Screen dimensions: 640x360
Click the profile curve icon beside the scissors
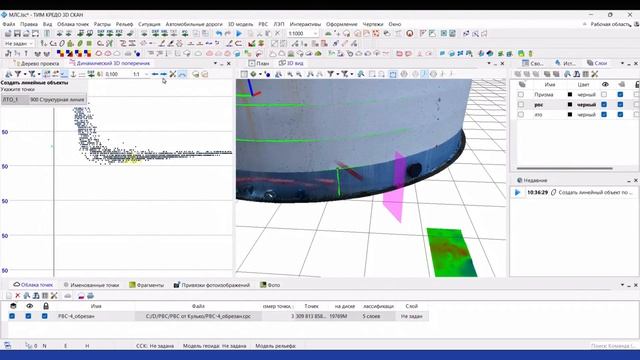pyautogui.click(x=182, y=74)
